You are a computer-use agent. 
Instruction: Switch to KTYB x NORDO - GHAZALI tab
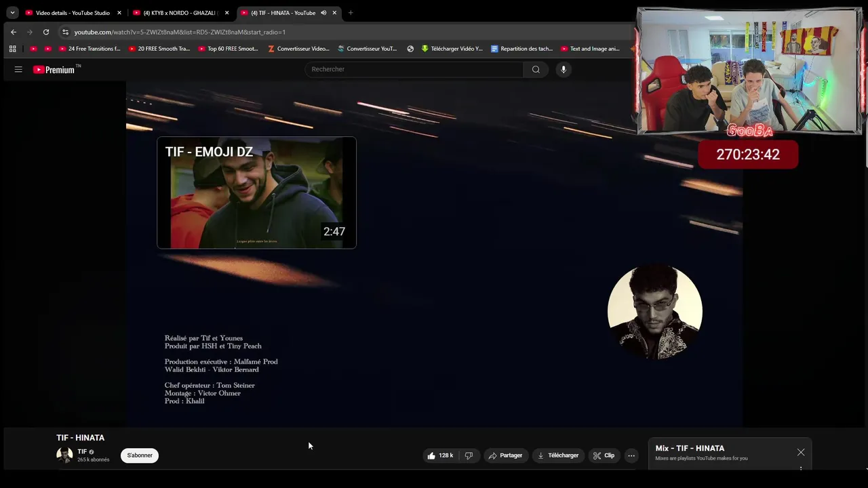(180, 13)
